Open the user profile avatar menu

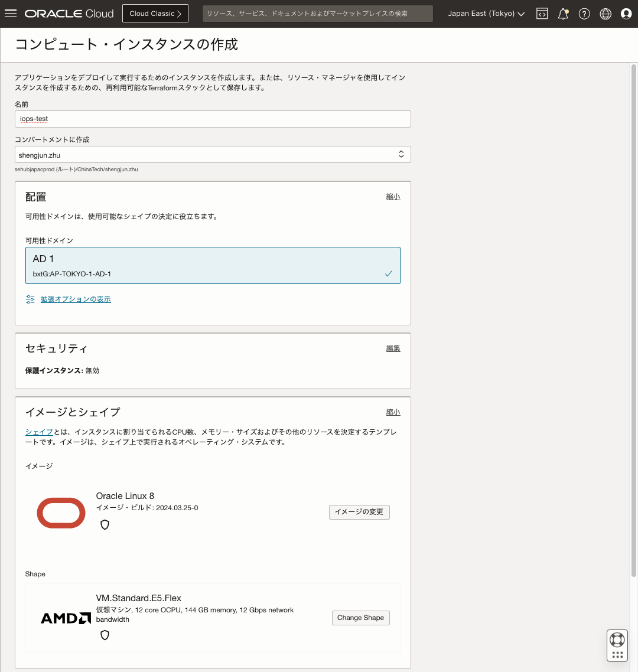click(x=626, y=14)
